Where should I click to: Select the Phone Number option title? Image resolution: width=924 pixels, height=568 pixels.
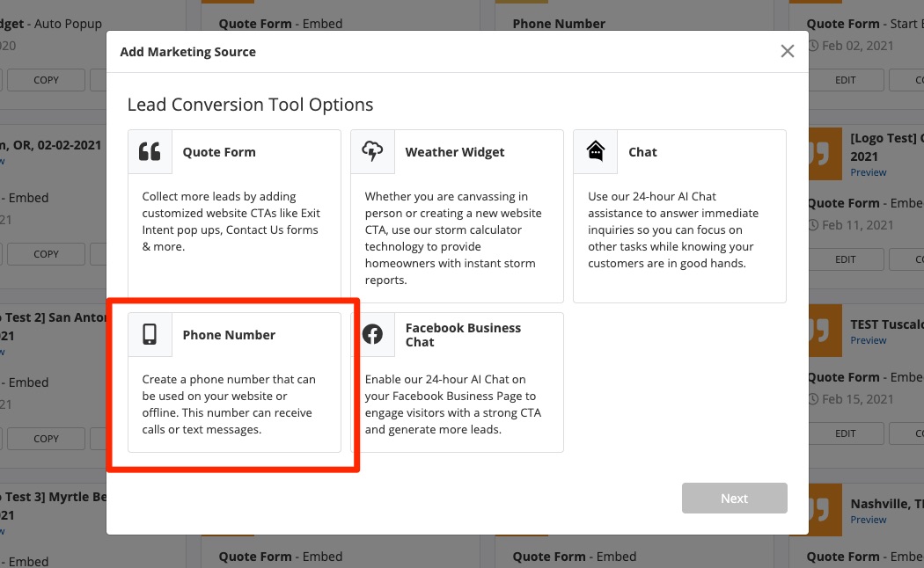(229, 335)
